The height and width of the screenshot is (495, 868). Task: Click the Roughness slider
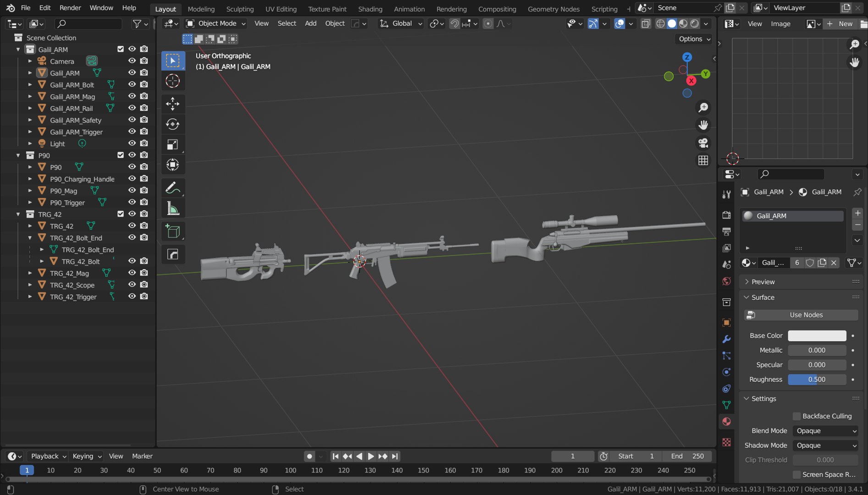pyautogui.click(x=817, y=379)
